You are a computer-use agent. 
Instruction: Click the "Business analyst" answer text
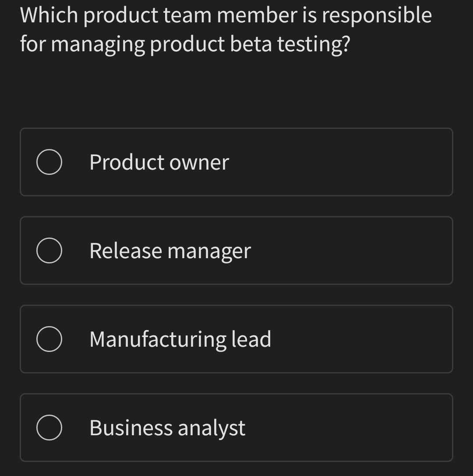(167, 428)
